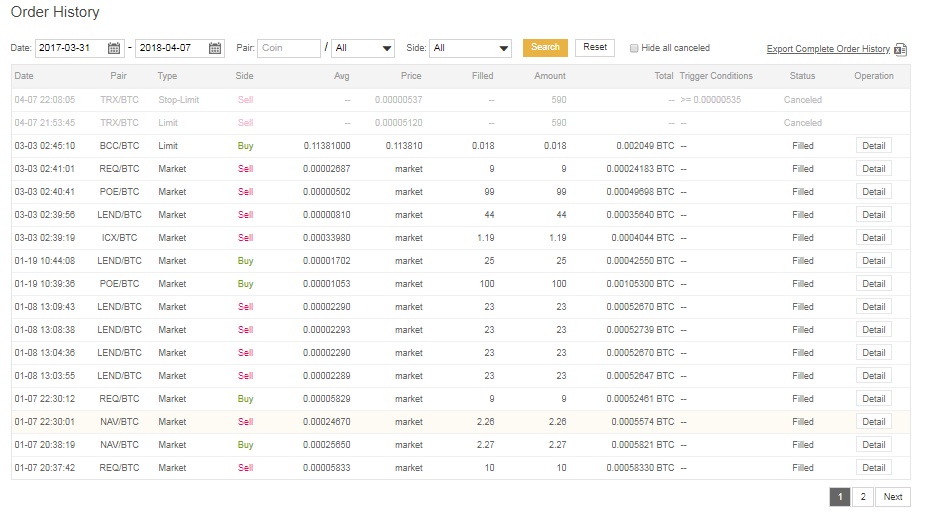Open Detail for 01-08 13:03:55 LEND/BTC order
Image resolution: width=927 pixels, height=517 pixels.
pyautogui.click(x=873, y=376)
